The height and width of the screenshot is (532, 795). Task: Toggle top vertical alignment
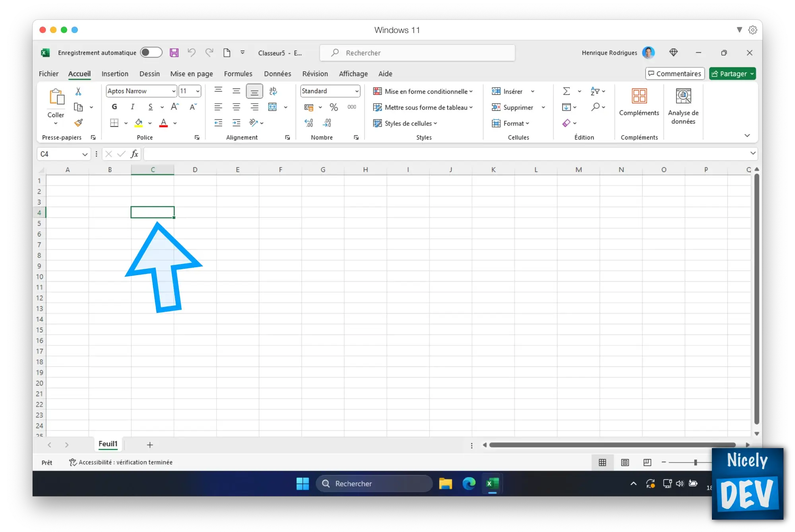point(218,90)
